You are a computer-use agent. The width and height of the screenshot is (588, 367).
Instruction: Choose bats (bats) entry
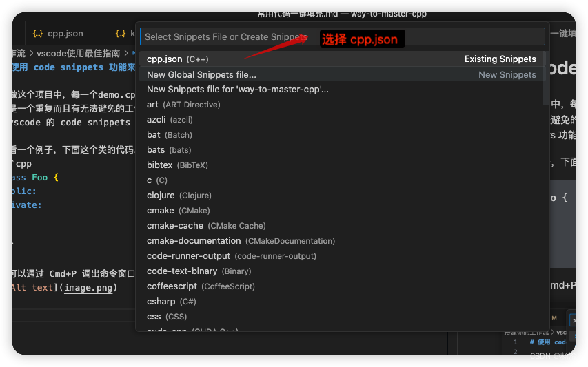(x=341, y=150)
